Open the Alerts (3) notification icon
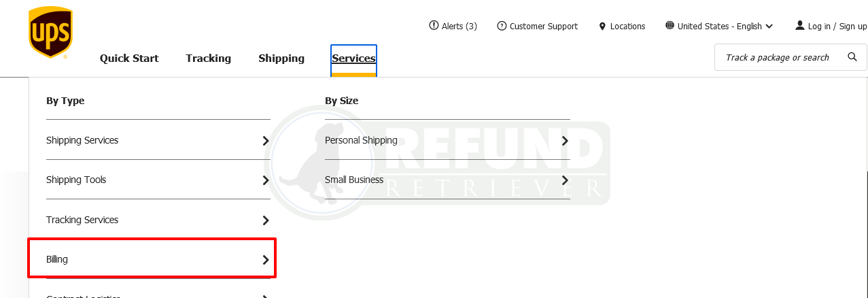Image resolution: width=868 pixels, height=298 pixels. click(434, 26)
